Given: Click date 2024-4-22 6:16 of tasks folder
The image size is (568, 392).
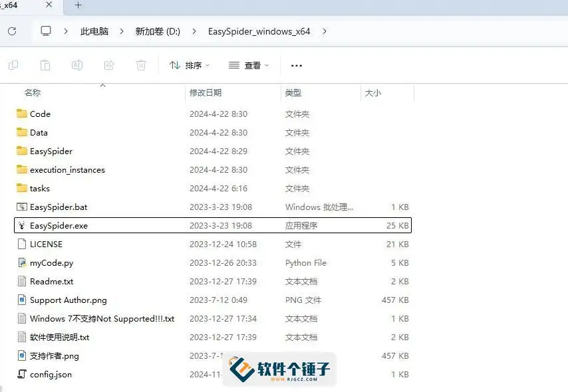Looking at the screenshot, I should (x=218, y=188).
